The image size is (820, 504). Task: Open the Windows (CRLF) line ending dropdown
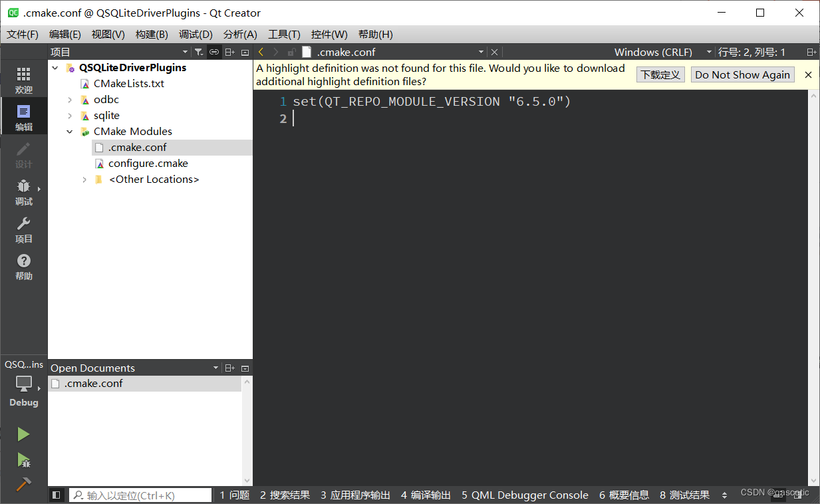coord(663,52)
